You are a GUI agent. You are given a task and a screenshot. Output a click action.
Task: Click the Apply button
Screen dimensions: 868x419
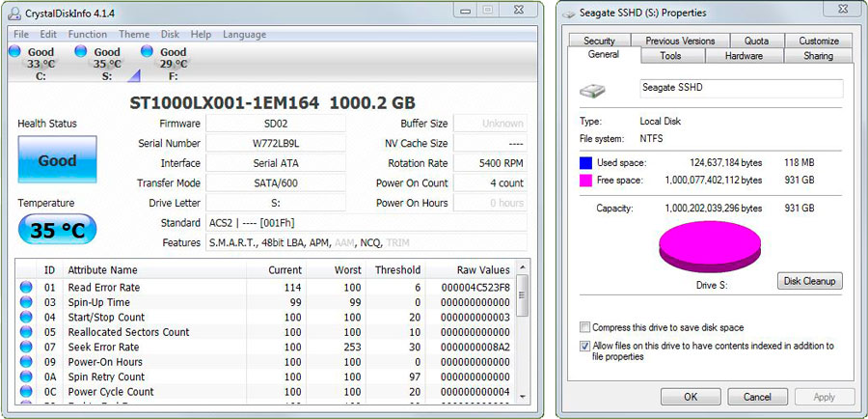(x=825, y=397)
